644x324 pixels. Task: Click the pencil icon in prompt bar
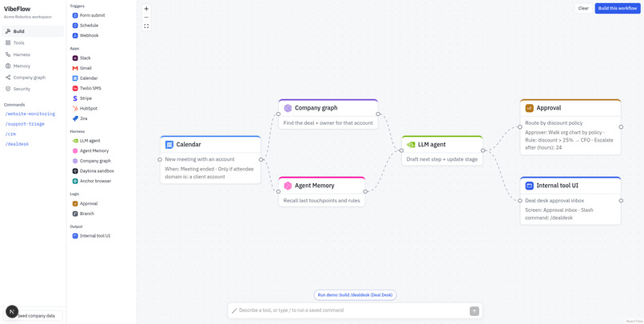tap(234, 311)
